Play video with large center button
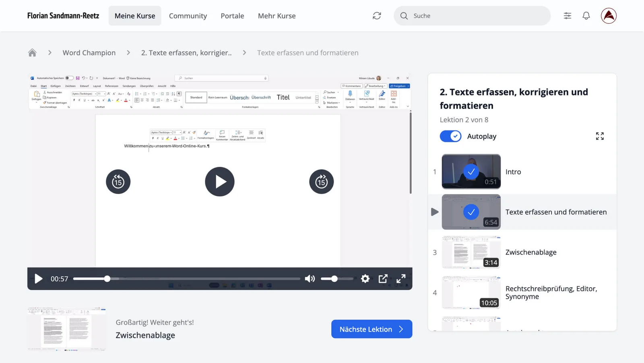644x363 pixels. [x=220, y=182]
